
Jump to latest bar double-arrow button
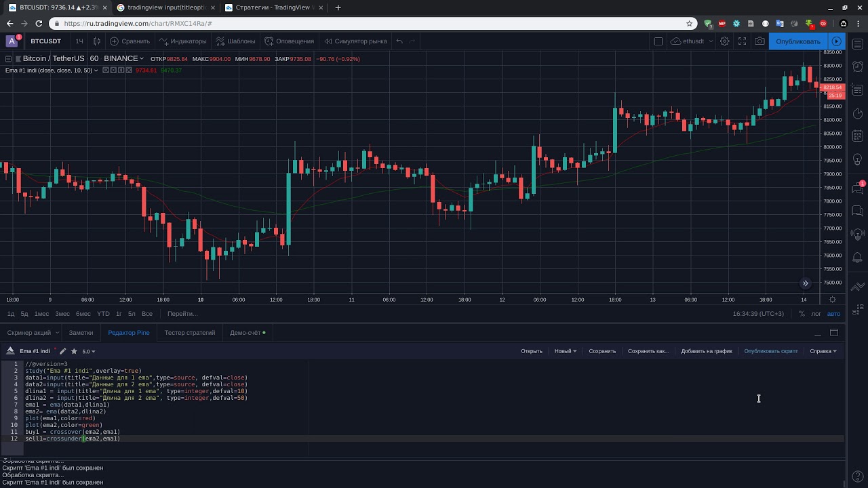(806, 283)
